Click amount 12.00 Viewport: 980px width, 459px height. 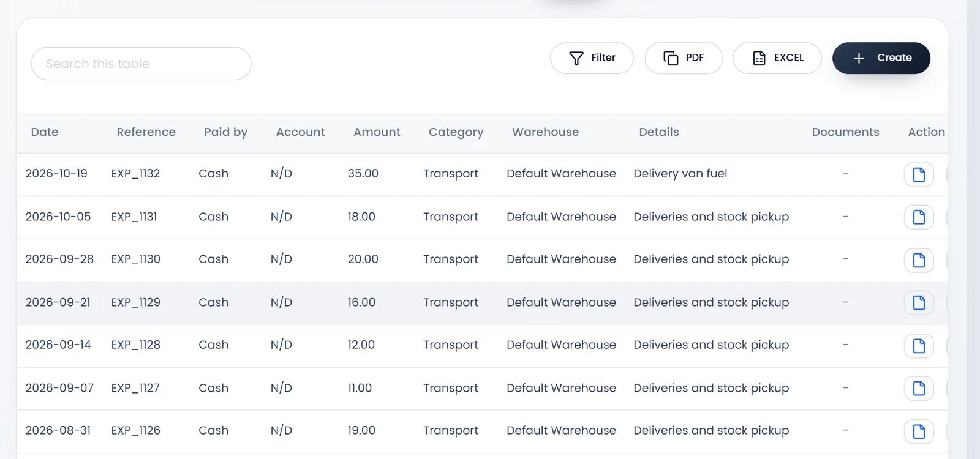tap(361, 345)
